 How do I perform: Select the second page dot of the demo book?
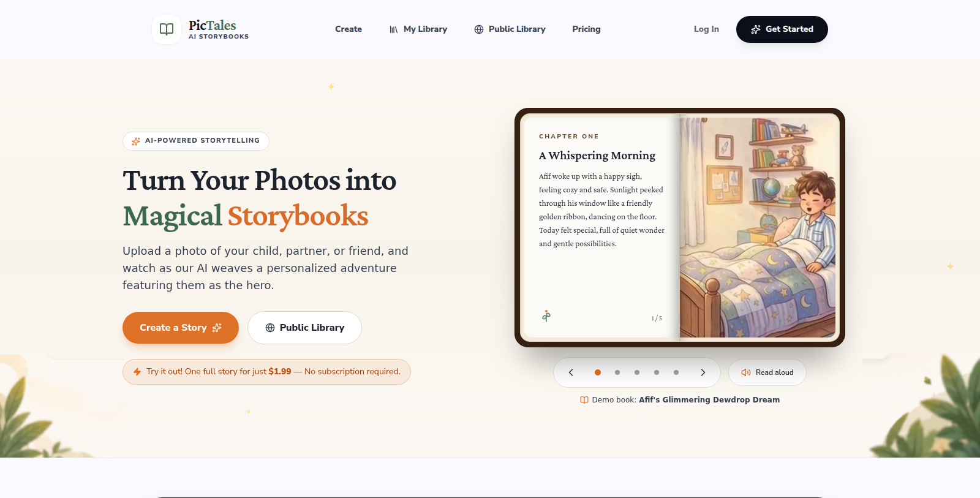coord(617,372)
